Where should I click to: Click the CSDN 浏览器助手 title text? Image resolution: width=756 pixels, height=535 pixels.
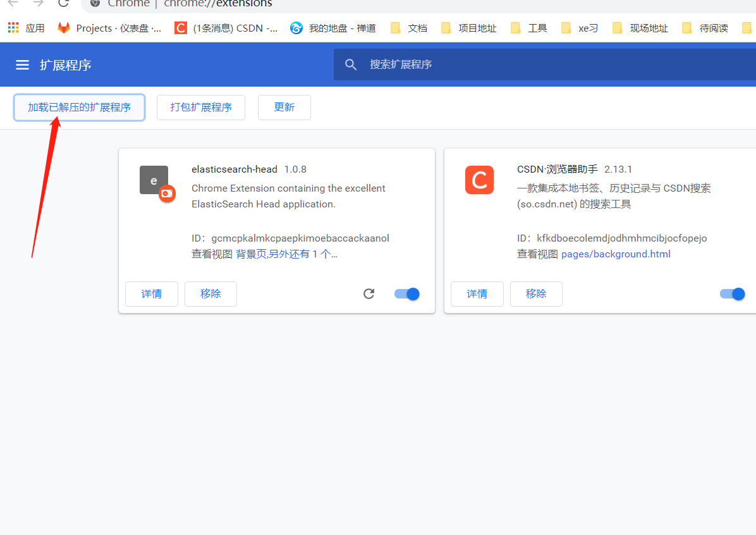click(558, 169)
